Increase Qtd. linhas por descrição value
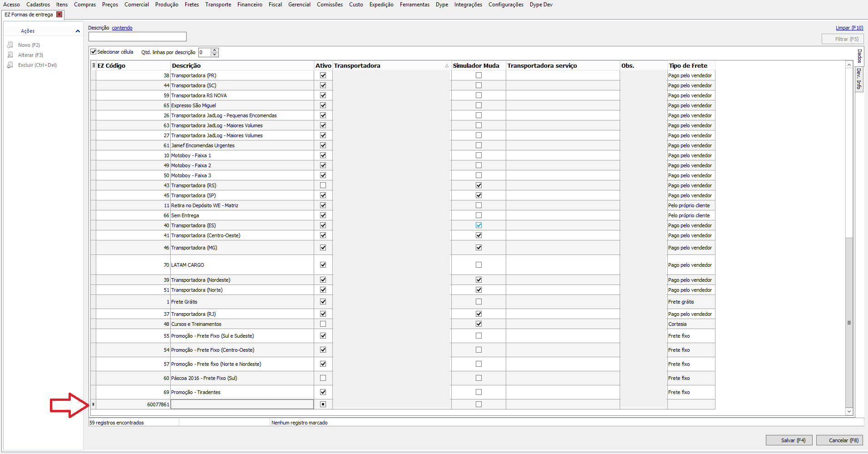 point(215,50)
